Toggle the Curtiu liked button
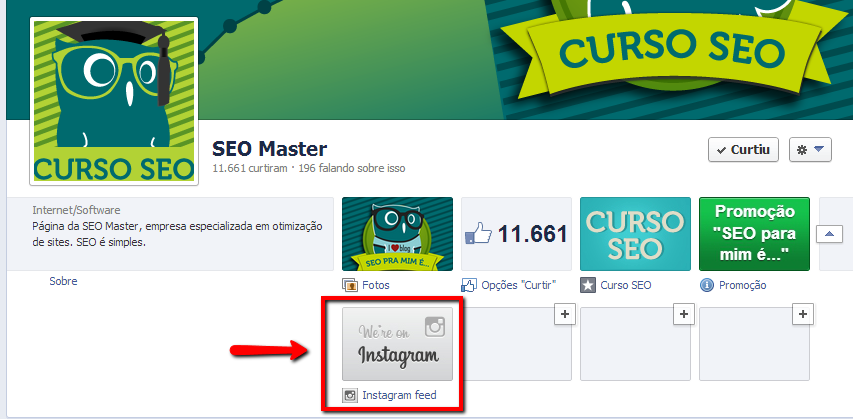 tap(743, 150)
